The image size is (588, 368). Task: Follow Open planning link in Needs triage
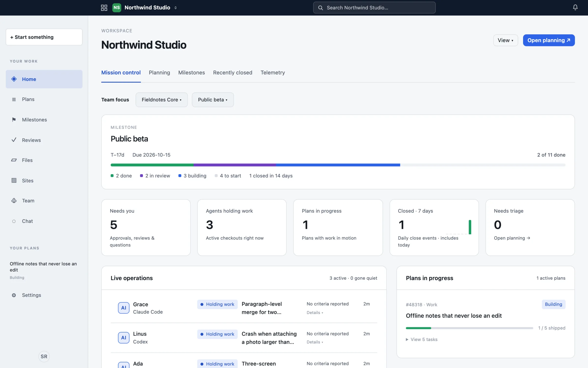(512, 238)
